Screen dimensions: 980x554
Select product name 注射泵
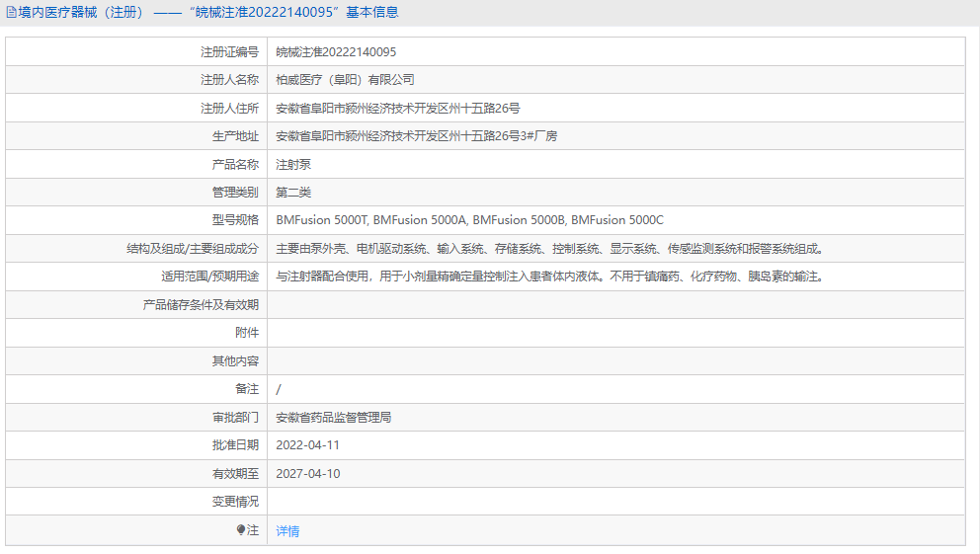pos(293,164)
